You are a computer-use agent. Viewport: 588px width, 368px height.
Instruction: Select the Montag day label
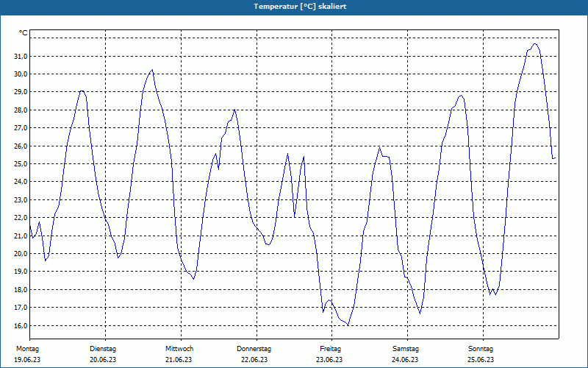[27, 349]
